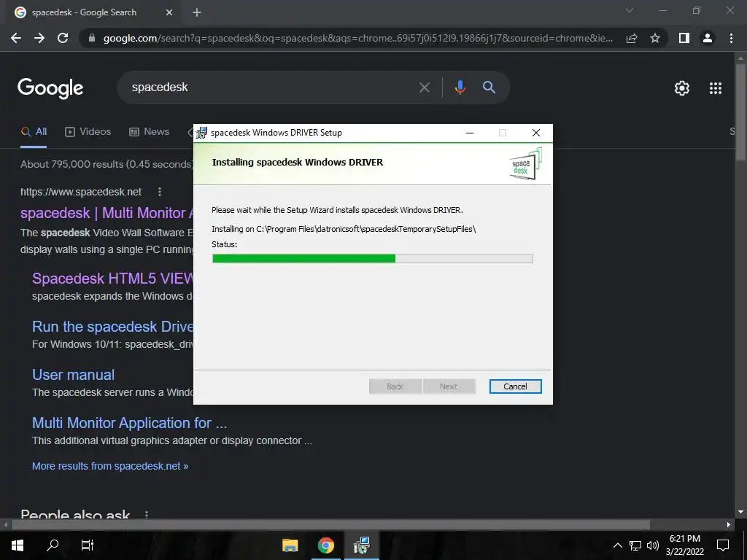Click the Chrome address bar URL
This screenshot has height=560, width=747.
tap(357, 38)
